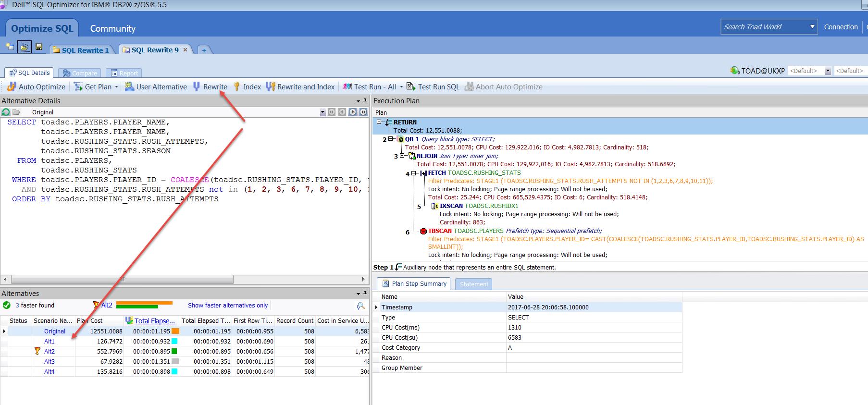Viewport: 868px width, 405px height.
Task: Click the Get Plan toolbar button
Action: coord(93,87)
